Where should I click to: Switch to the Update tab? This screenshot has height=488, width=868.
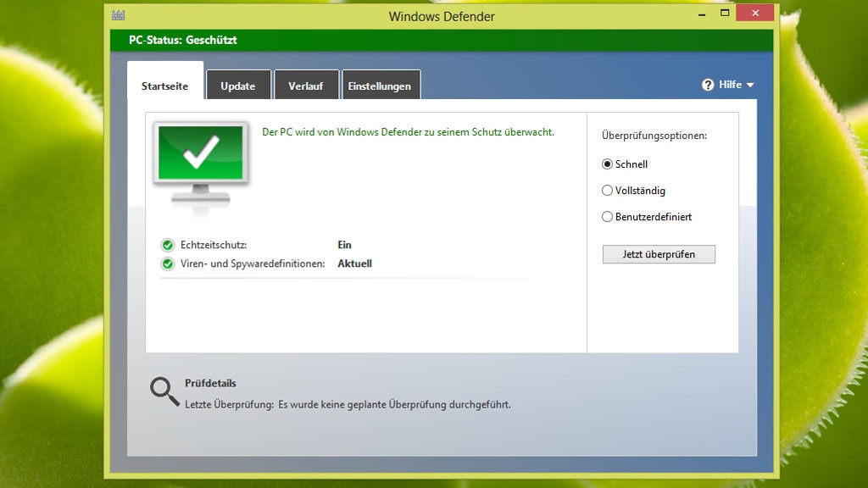pyautogui.click(x=238, y=85)
